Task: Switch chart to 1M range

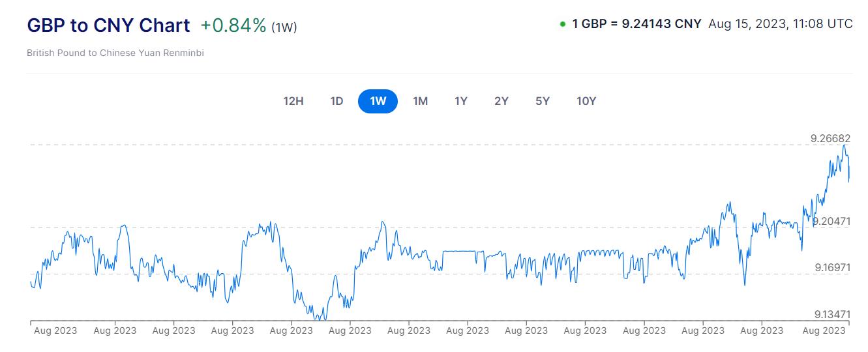Action: tap(420, 101)
